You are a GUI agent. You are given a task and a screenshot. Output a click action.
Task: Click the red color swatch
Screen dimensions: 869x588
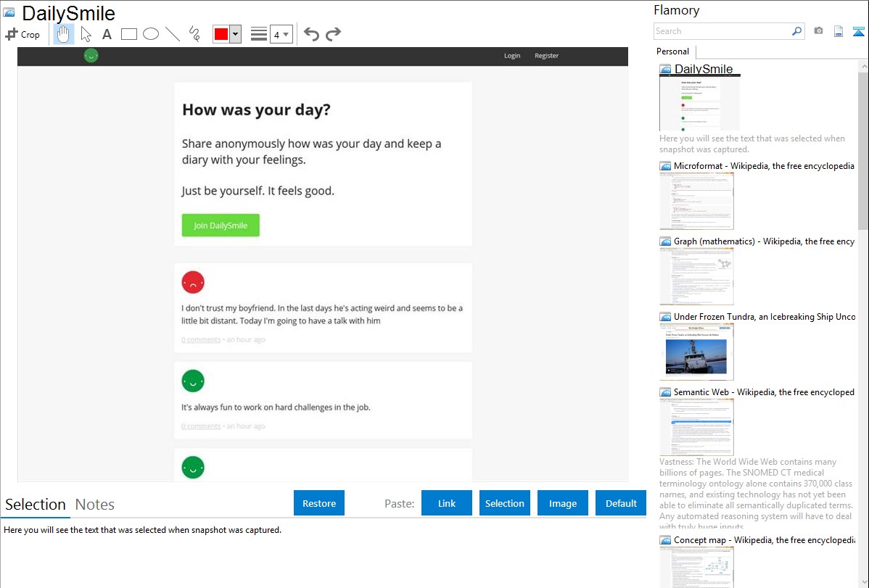tap(221, 34)
